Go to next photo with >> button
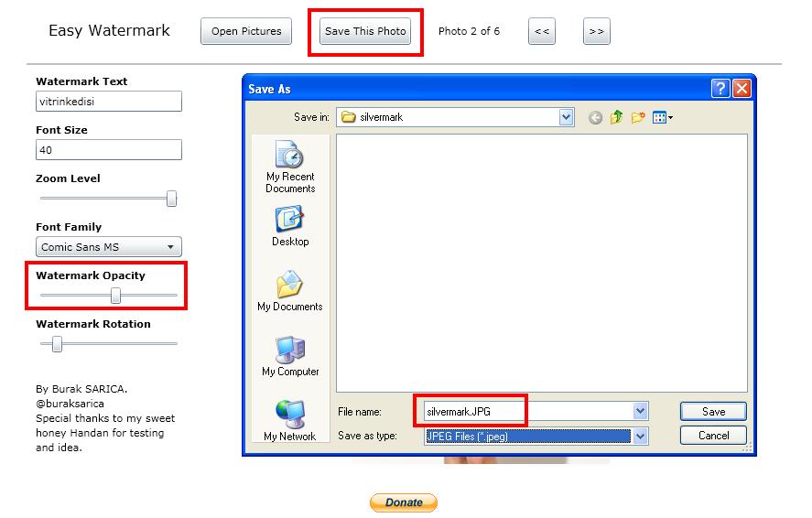 597,31
